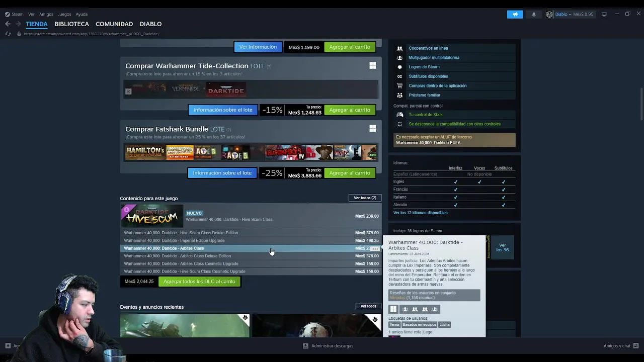Image resolution: width=644 pixels, height=362 pixels.
Task: Click the Ver información button
Action: (258, 47)
